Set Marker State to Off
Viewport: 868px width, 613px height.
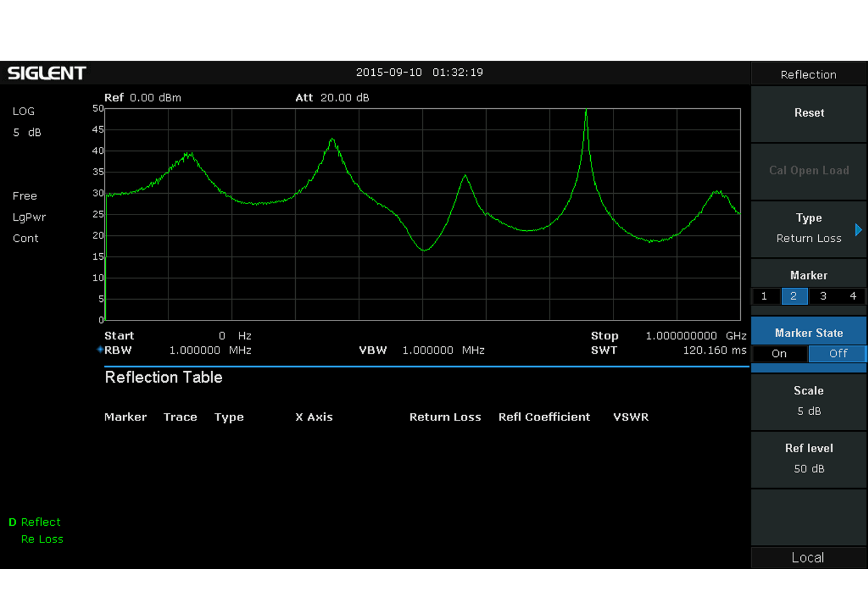click(837, 353)
